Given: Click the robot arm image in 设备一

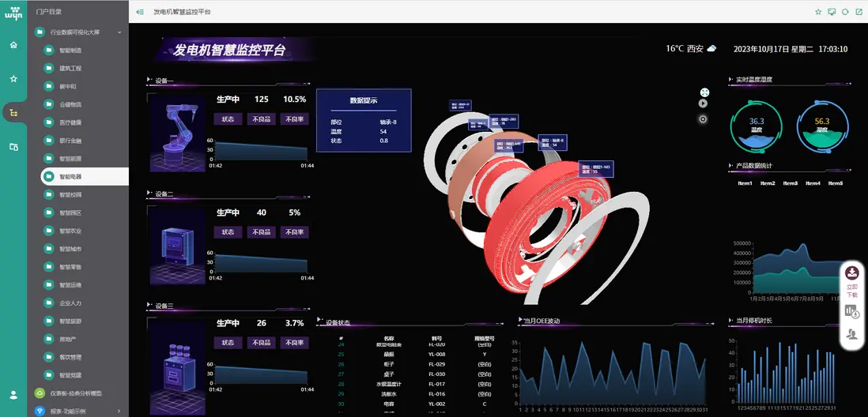Looking at the screenshot, I should coord(178,133).
